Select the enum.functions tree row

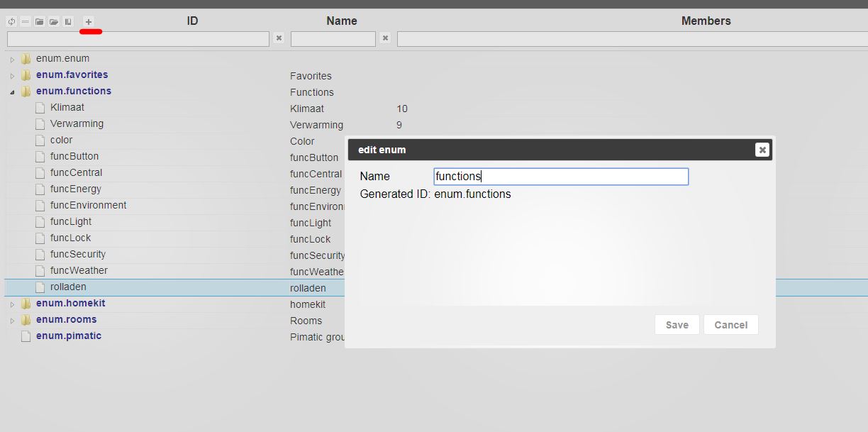[74, 92]
